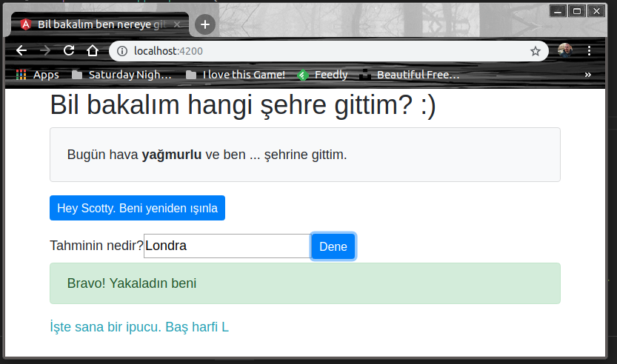This screenshot has width=617, height=364.
Task: Close the Bil bakalım tab
Action: point(178,24)
